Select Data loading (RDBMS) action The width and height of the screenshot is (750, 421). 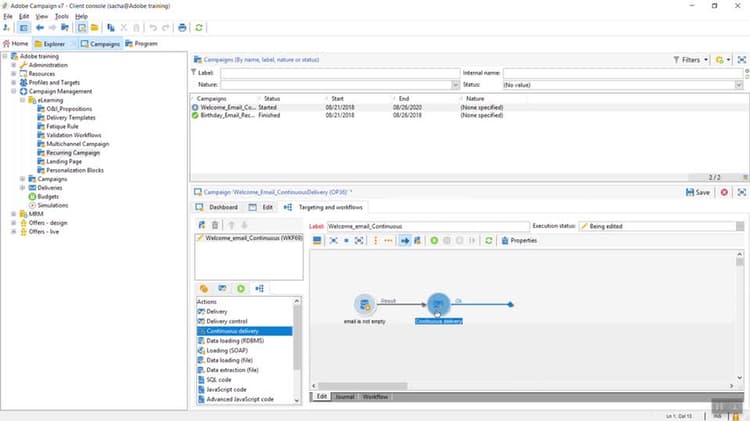(235, 341)
